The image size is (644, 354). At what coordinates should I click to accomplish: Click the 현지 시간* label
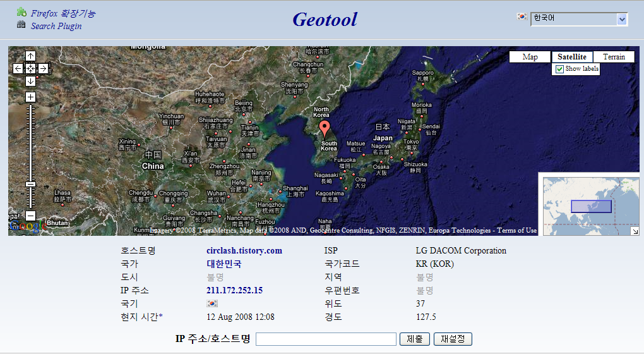tap(141, 317)
